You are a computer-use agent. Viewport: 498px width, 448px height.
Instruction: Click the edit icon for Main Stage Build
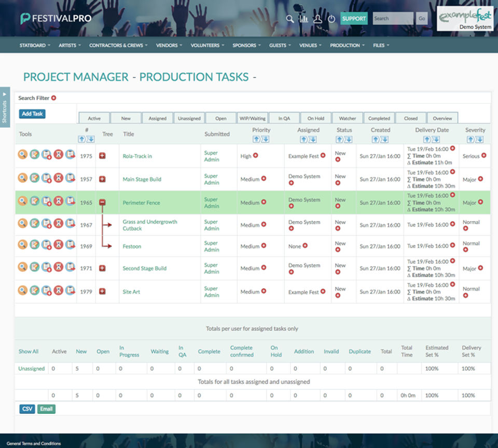pyautogui.click(x=34, y=178)
